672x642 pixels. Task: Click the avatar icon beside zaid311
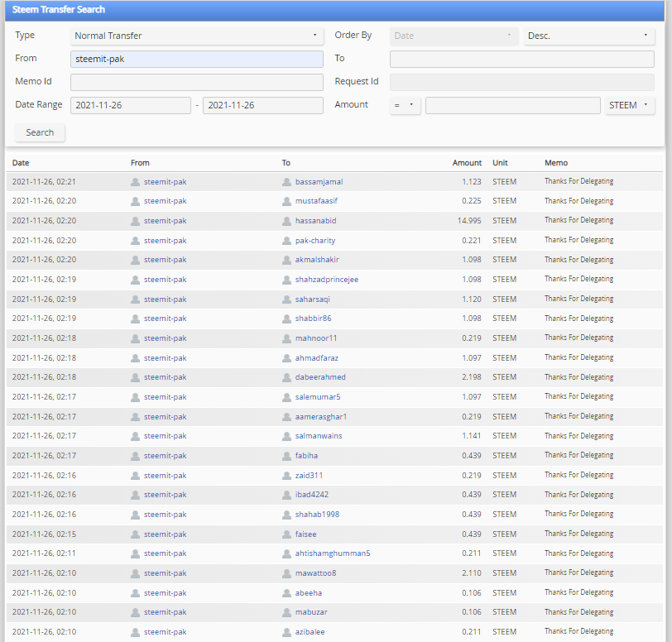click(286, 476)
